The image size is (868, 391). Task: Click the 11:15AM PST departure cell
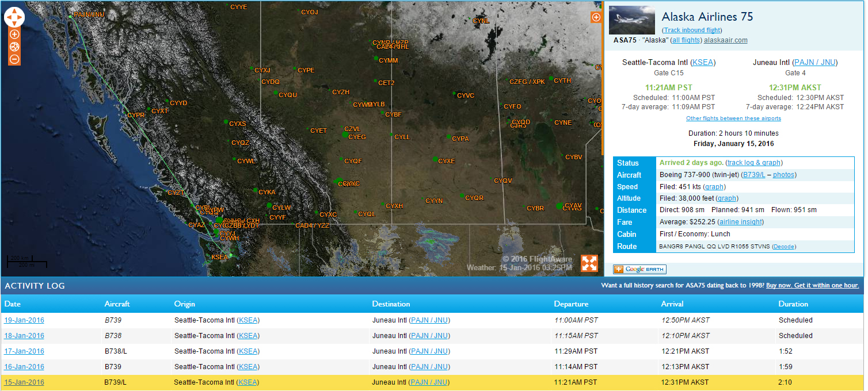(x=576, y=336)
